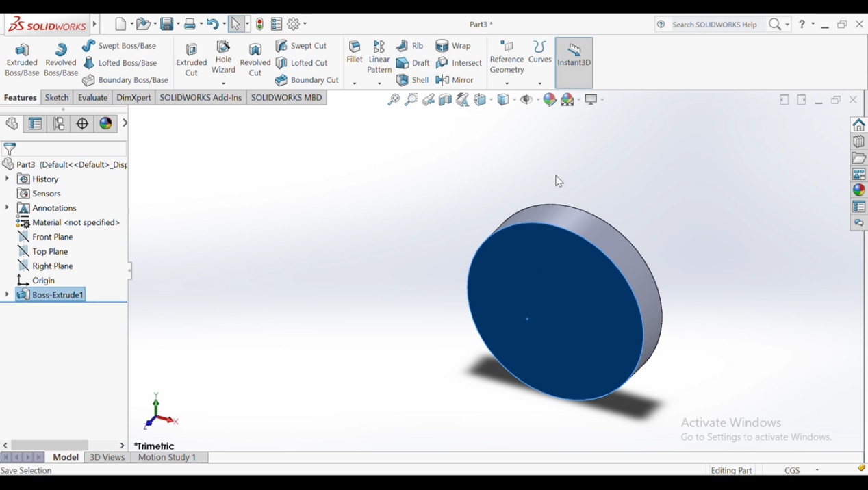Select Material not specified item
Viewport: 868px width, 490px height.
point(68,222)
